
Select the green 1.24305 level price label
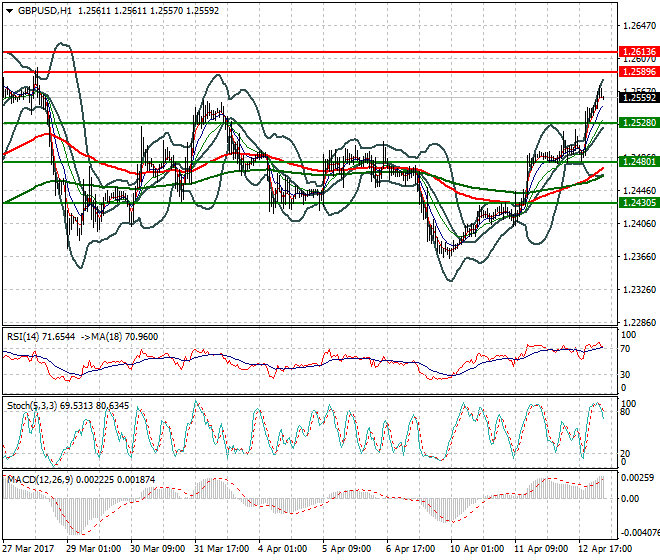click(x=639, y=203)
